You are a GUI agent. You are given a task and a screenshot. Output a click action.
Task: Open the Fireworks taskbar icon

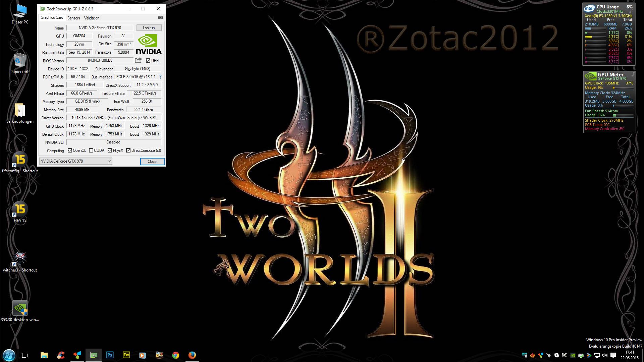[126, 355]
